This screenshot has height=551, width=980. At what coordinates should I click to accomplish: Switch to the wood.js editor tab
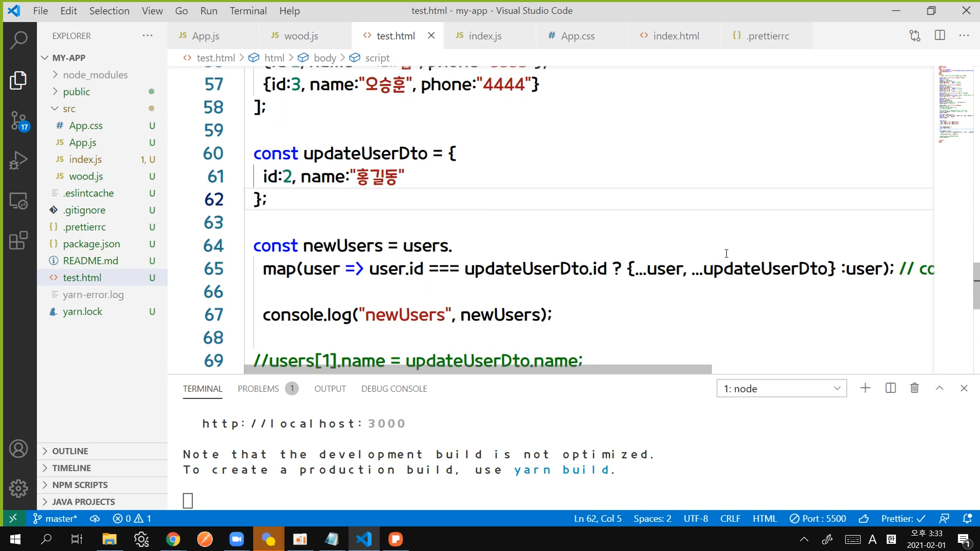point(305,36)
